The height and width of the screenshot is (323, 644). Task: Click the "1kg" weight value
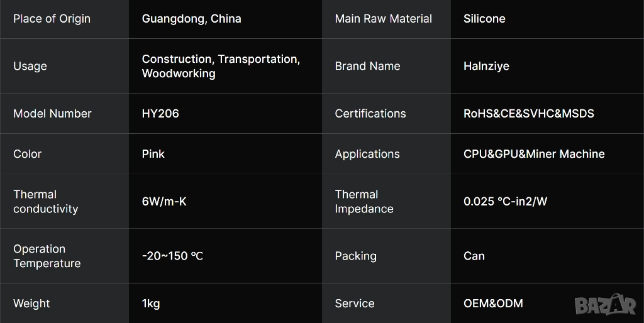pos(151,304)
